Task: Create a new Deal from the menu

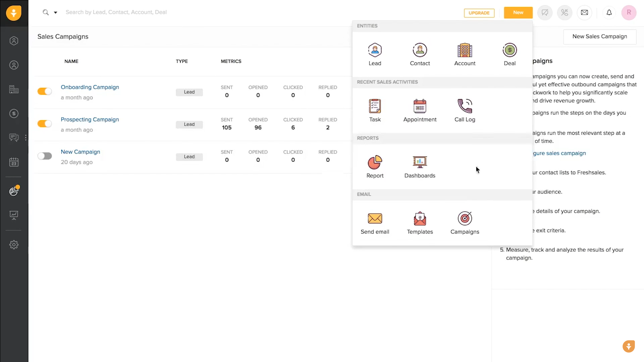Action: pos(509,50)
